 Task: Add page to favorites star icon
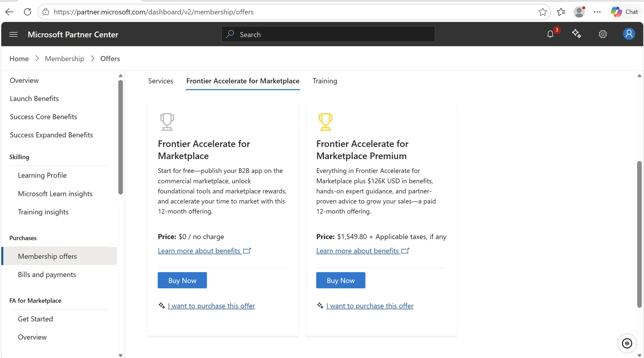point(542,12)
